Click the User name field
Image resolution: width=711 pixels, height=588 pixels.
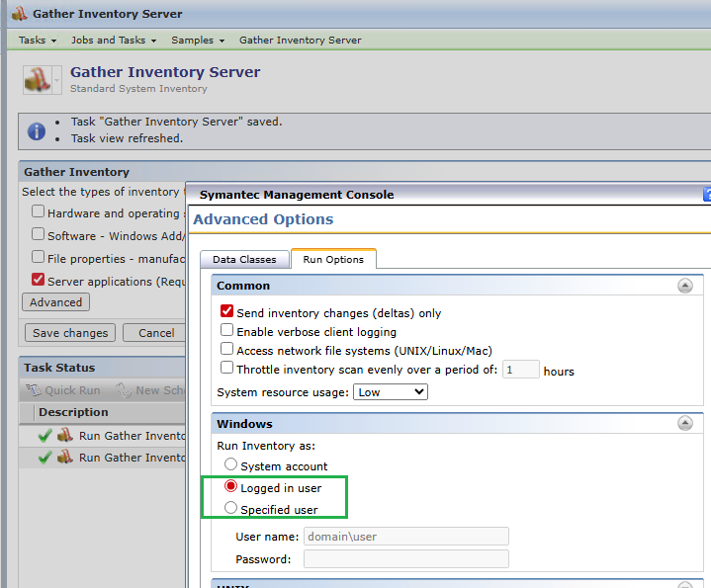click(x=405, y=537)
